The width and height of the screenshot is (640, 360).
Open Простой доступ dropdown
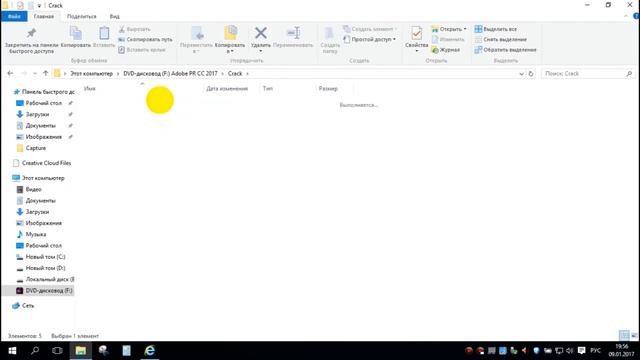[x=369, y=40]
